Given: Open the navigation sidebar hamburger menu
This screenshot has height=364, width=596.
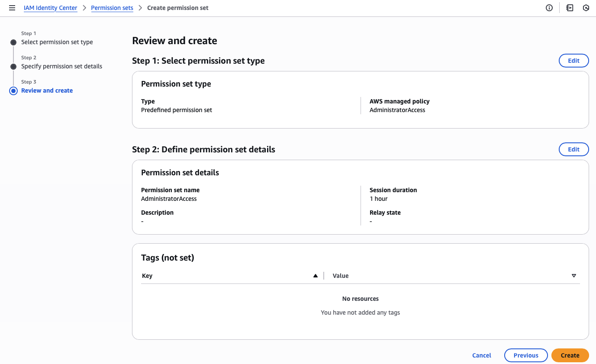Looking at the screenshot, I should [x=12, y=8].
